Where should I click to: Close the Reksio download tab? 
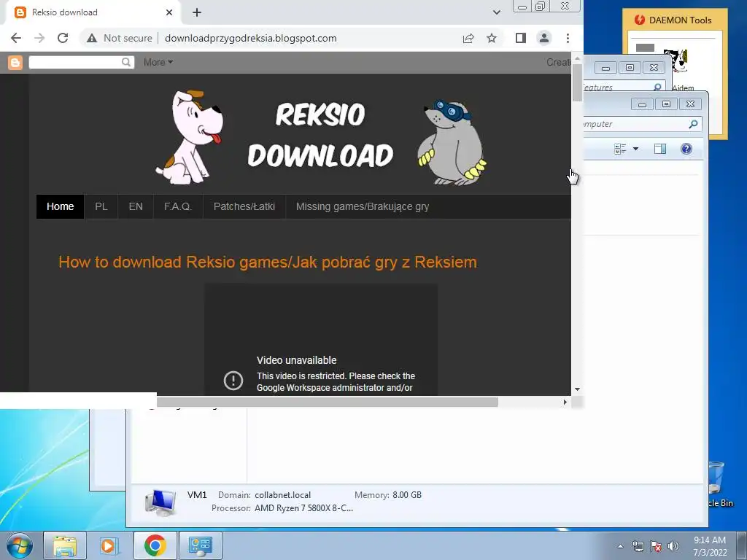[x=169, y=12]
